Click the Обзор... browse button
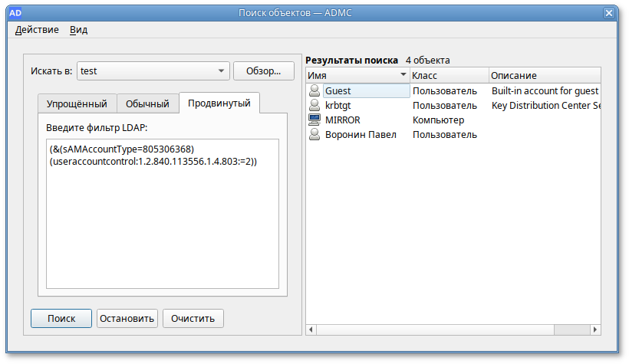Screen dimensions: 629x364 (263, 71)
